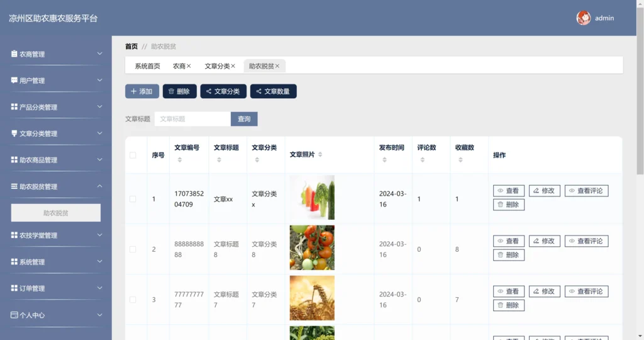
Task: Click 修改 for row 文章标题8
Action: point(544,241)
